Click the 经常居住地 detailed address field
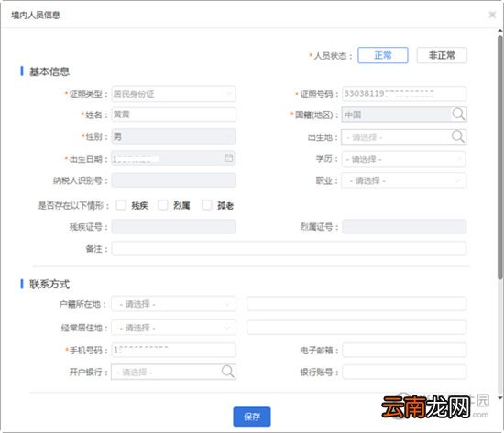The width and height of the screenshot is (504, 433). (356, 328)
